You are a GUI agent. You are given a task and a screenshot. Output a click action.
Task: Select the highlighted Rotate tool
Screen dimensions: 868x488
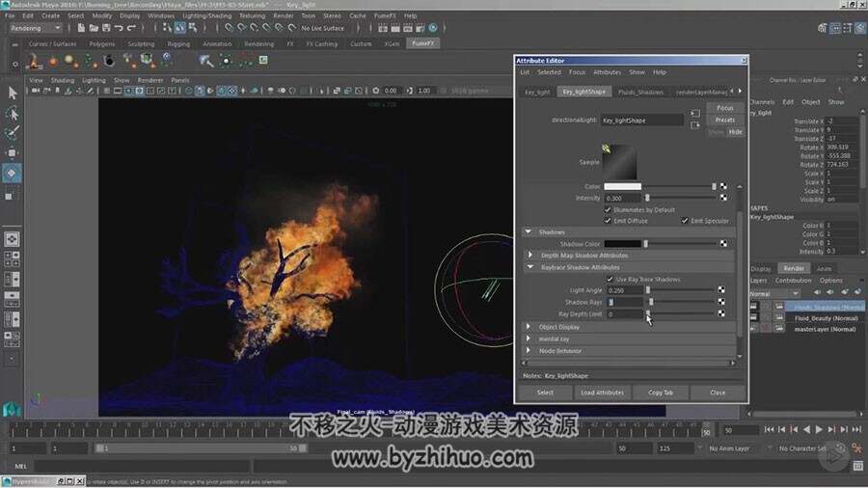pyautogui.click(x=12, y=173)
